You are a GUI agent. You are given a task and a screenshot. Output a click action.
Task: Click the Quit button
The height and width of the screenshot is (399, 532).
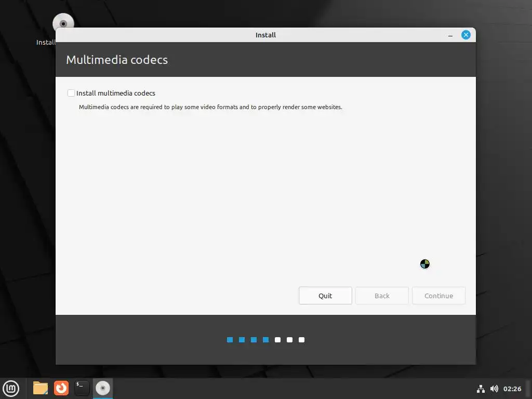pos(325,296)
